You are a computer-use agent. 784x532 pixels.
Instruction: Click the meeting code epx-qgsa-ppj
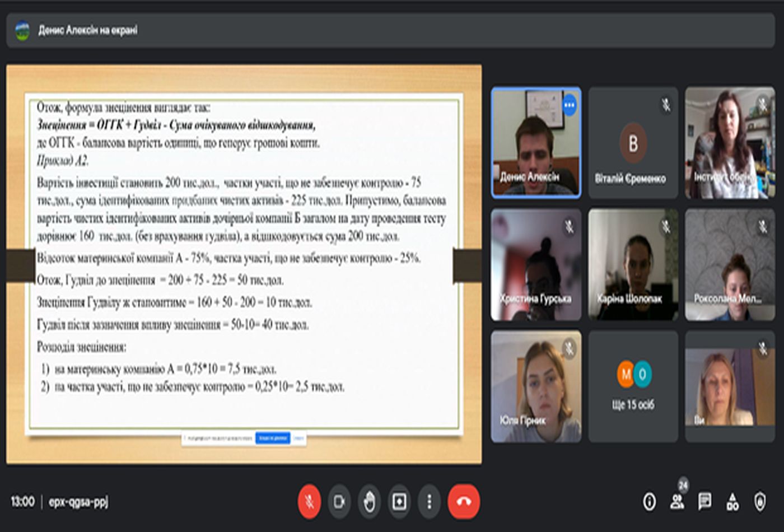[x=78, y=502]
